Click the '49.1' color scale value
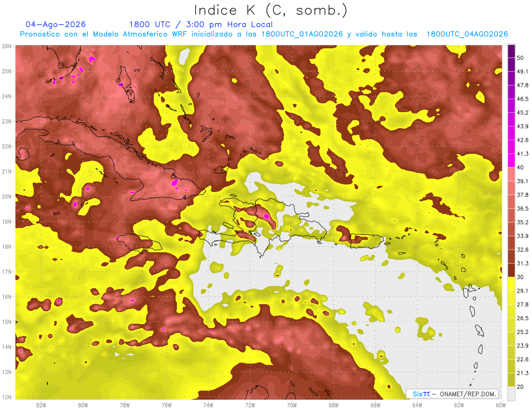The width and height of the screenshot is (532, 411). click(523, 71)
